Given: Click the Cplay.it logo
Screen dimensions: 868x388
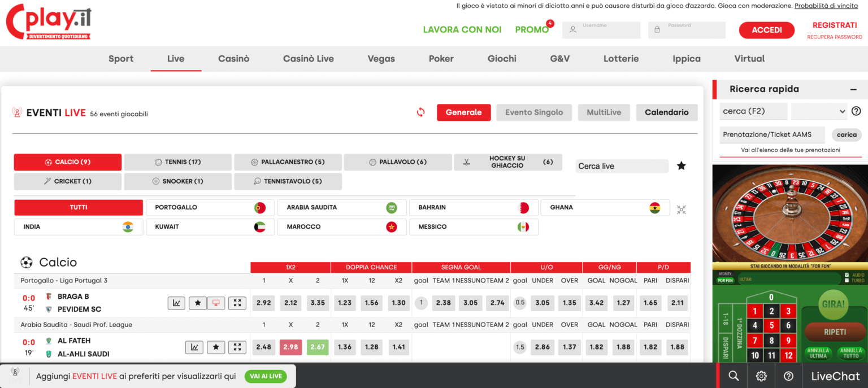Looking at the screenshot, I should (49, 23).
